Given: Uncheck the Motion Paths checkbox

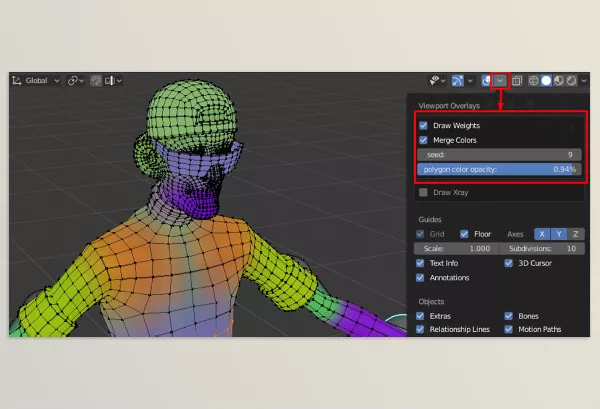Looking at the screenshot, I should tap(509, 329).
